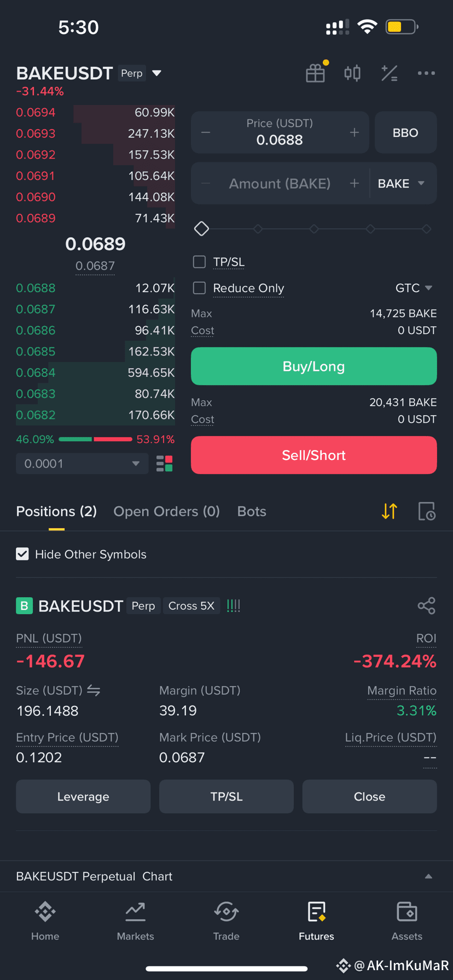Open the order history icon
Screen dimensions: 453x980
pyautogui.click(x=427, y=511)
